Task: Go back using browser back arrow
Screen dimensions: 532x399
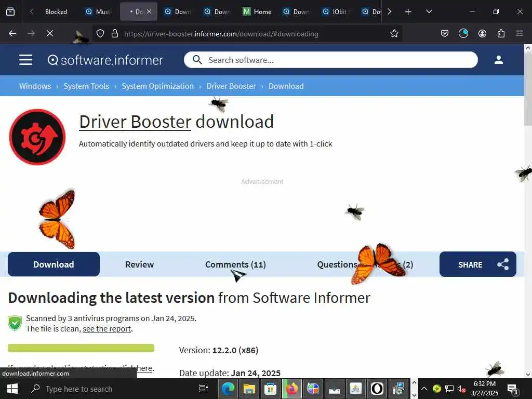Action: click(12, 33)
